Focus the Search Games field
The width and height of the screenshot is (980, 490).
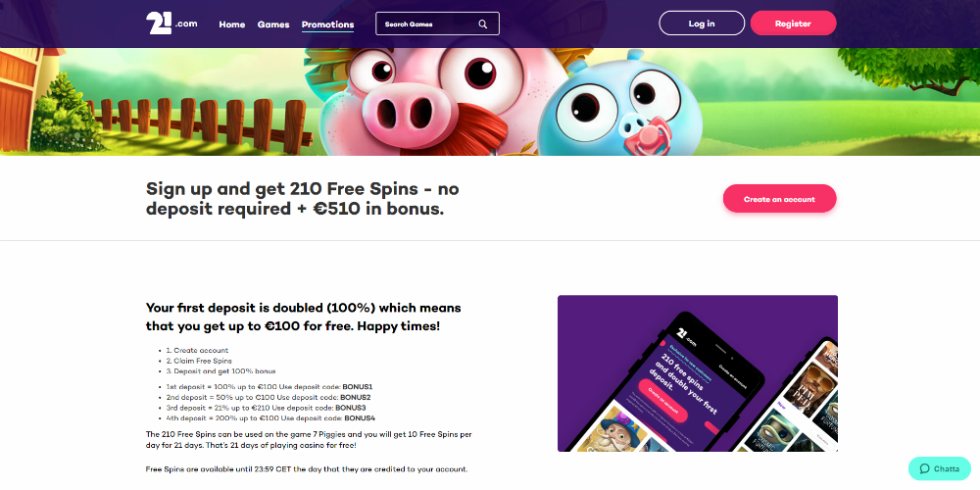(x=437, y=24)
